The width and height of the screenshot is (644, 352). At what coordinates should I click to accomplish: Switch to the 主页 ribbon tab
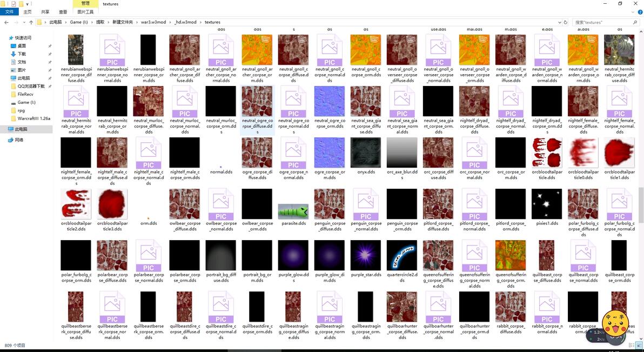point(28,12)
